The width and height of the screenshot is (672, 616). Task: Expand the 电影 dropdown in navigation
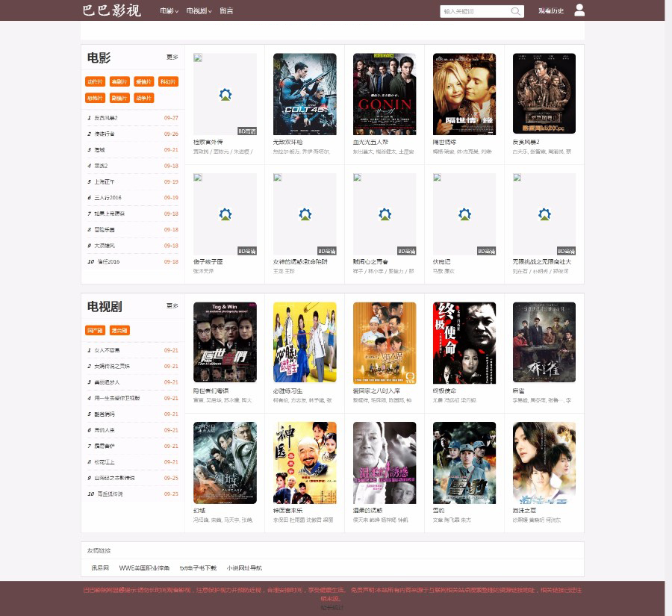tap(169, 11)
